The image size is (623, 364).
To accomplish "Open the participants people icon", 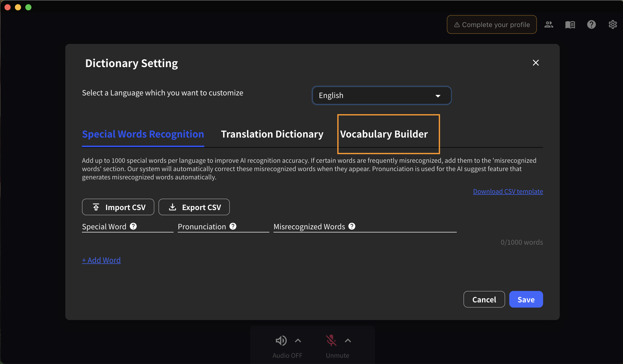I will click(549, 24).
